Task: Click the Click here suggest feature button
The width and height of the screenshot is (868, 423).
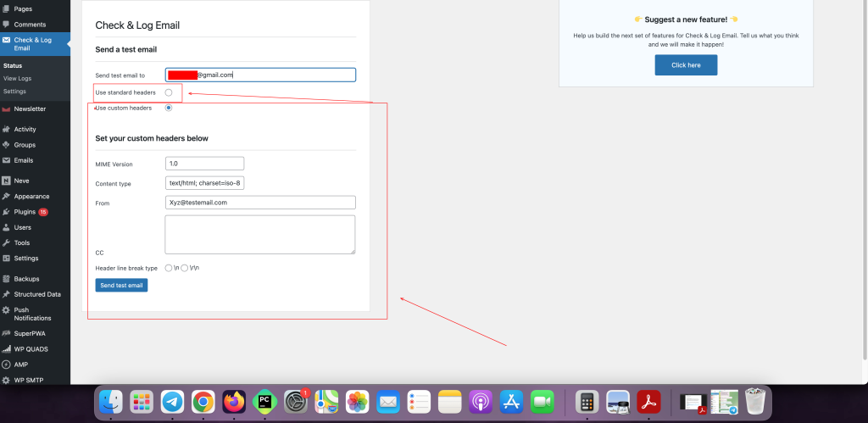Action: 686,64
